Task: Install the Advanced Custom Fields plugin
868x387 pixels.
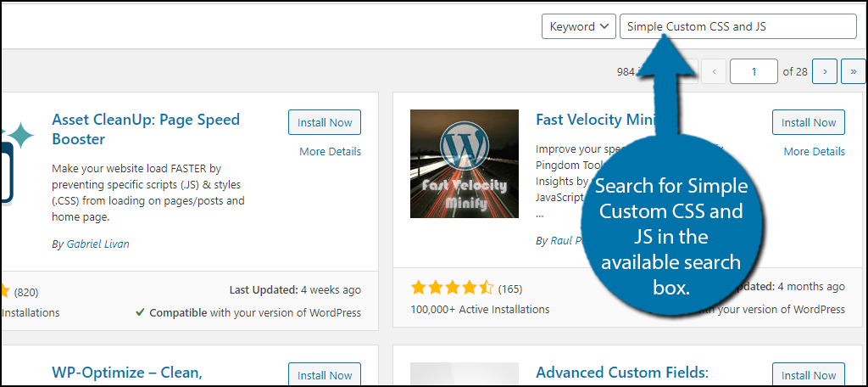Action: click(x=808, y=375)
